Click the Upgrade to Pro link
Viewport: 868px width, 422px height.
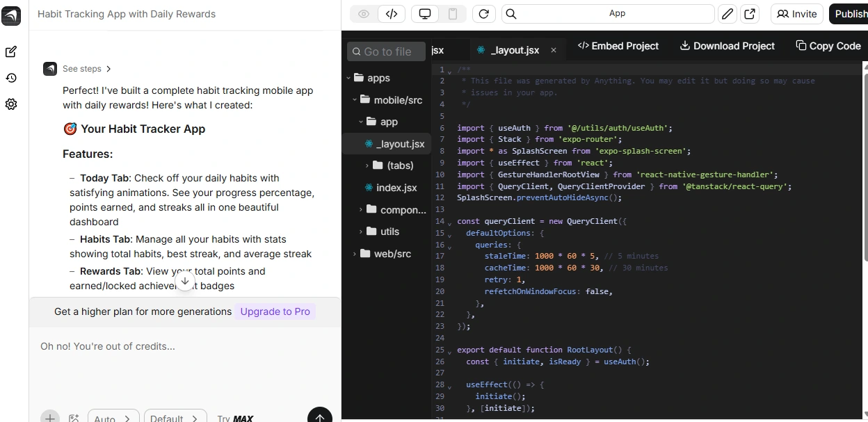pos(275,311)
